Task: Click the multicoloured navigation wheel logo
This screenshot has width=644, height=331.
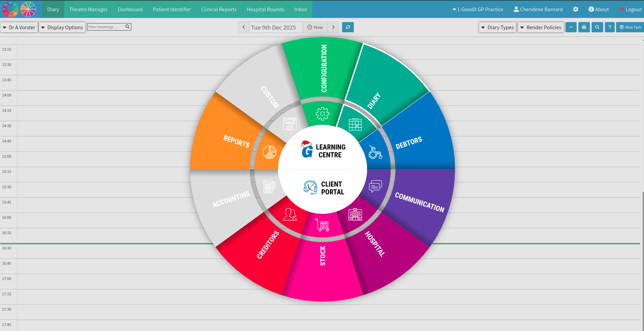Action: [11, 9]
